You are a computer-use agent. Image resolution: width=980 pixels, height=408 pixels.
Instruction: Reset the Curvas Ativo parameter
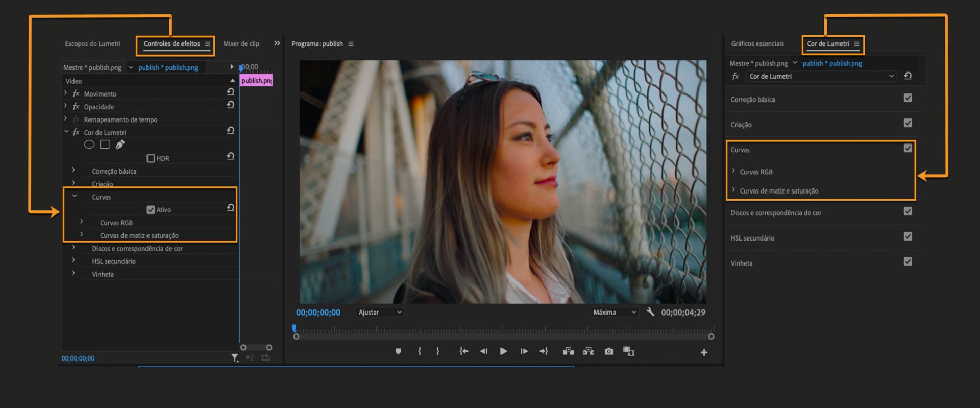click(x=231, y=208)
